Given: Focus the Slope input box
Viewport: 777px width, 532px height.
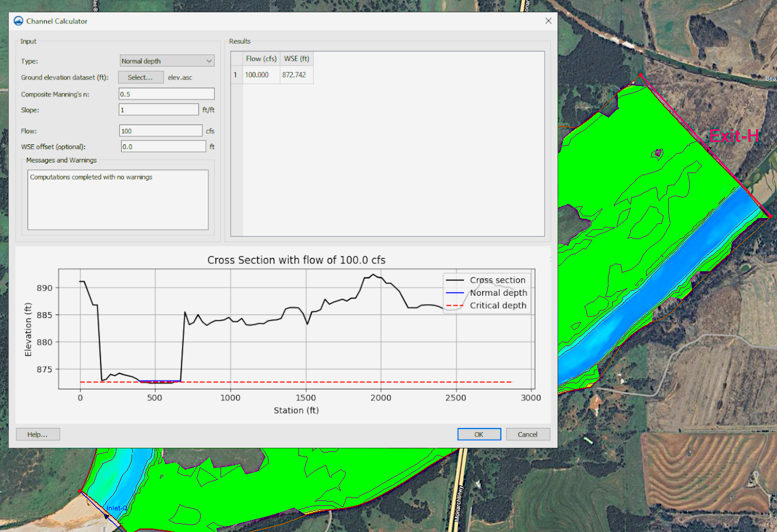Looking at the screenshot, I should point(159,110).
